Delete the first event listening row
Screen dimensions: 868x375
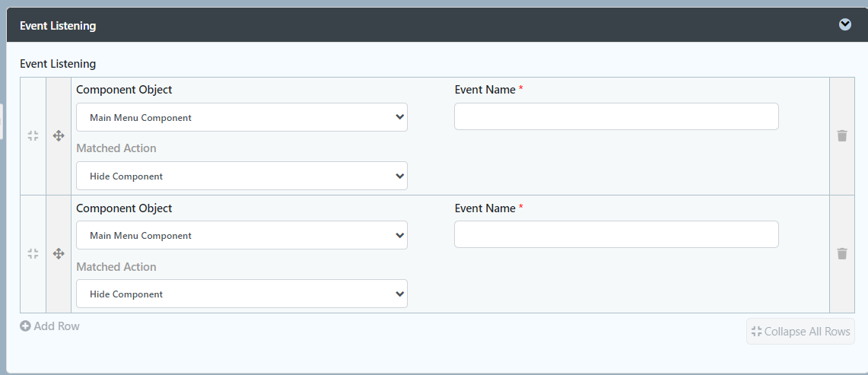pos(842,135)
